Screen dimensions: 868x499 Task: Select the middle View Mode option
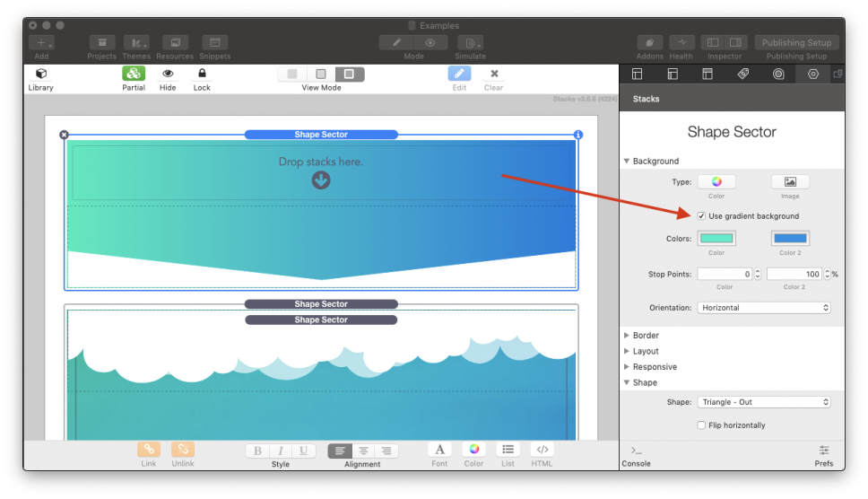[321, 74]
